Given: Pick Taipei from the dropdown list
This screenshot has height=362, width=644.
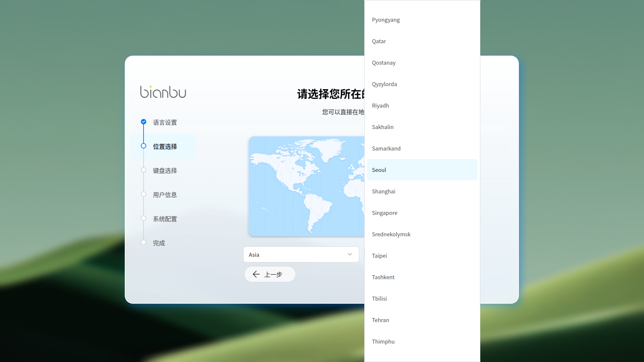Looking at the screenshot, I should coord(379,255).
